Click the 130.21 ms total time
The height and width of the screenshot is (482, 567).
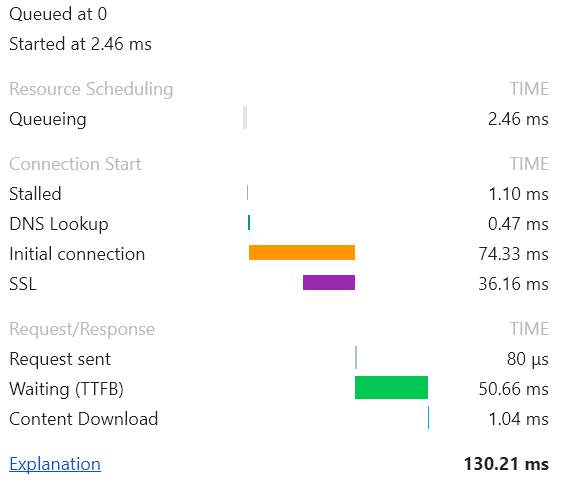pos(506,464)
